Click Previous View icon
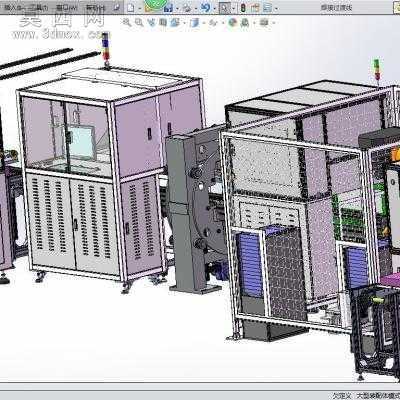Image resolution: width=400 pixels, height=400 pixels. [x=152, y=22]
